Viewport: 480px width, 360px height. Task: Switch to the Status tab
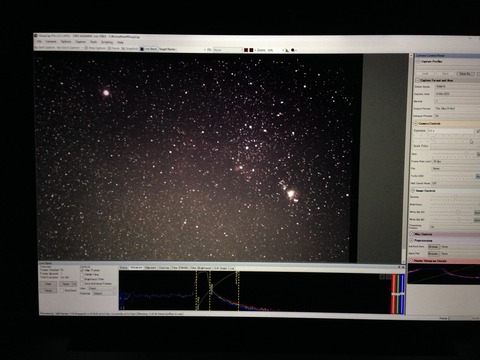(x=124, y=268)
